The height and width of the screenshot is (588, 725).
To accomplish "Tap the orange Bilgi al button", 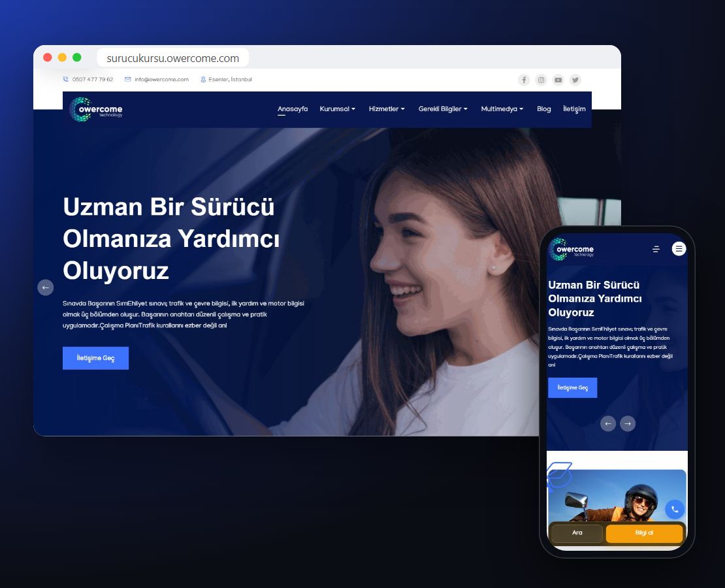I will click(x=644, y=533).
